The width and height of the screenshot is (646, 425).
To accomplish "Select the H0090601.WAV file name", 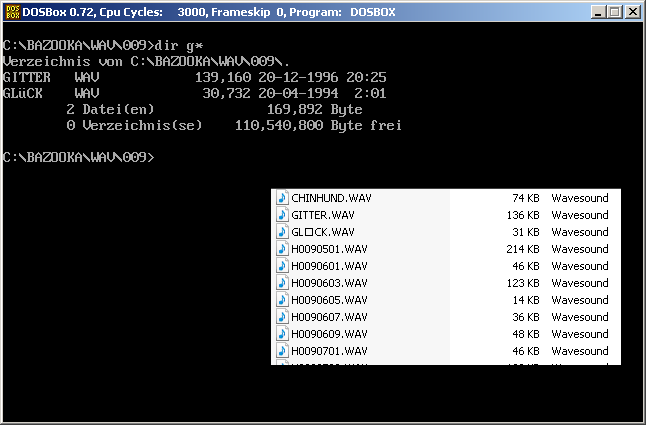I will tap(329, 266).
